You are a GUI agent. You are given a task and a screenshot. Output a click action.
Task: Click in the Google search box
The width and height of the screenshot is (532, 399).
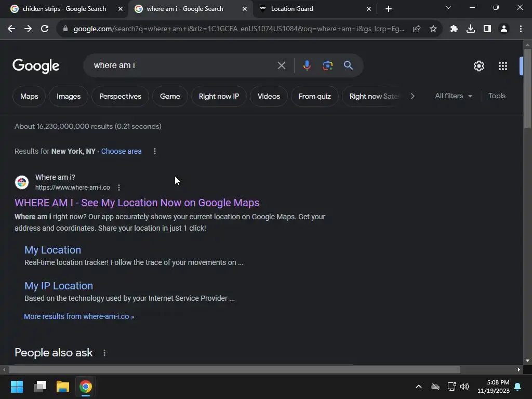pos(183,65)
